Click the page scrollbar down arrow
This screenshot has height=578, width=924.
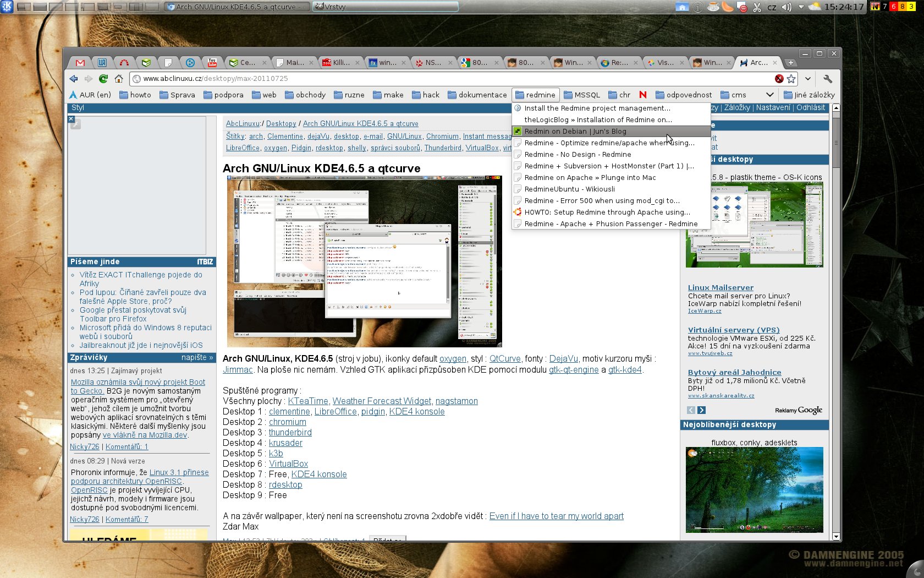pyautogui.click(x=836, y=537)
